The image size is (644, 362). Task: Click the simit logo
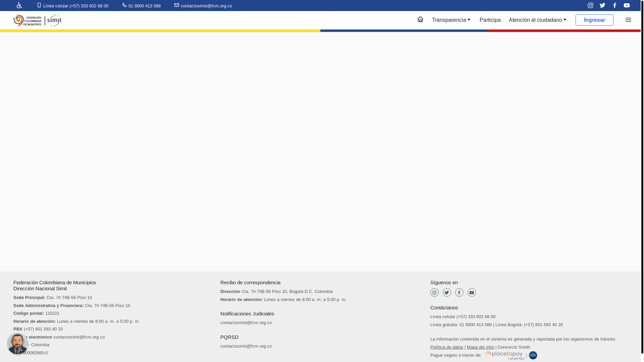click(x=54, y=20)
